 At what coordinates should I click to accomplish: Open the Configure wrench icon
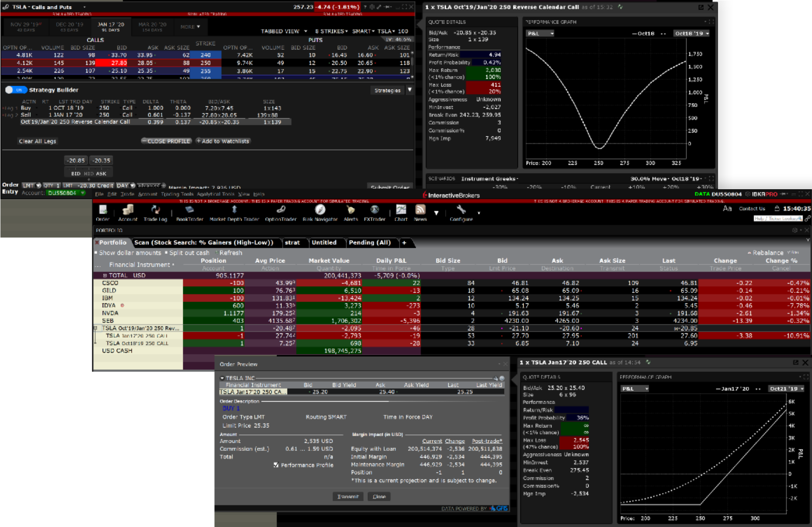pyautogui.click(x=461, y=213)
